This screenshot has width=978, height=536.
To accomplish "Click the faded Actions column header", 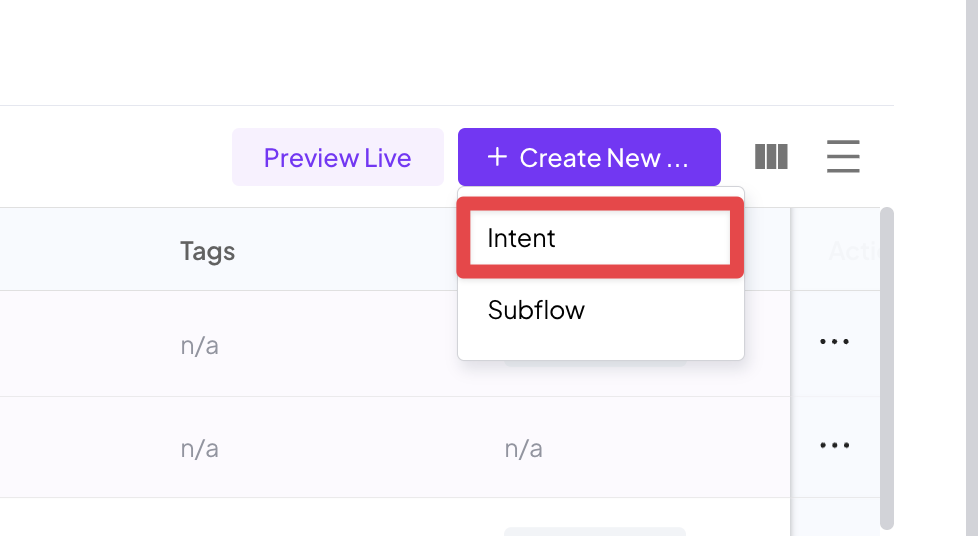I will pyautogui.click(x=853, y=251).
